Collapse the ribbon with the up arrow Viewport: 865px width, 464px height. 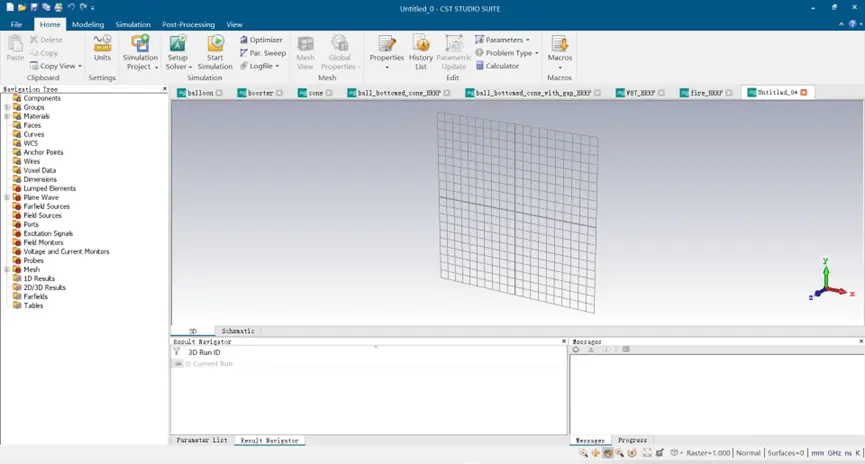(841, 24)
